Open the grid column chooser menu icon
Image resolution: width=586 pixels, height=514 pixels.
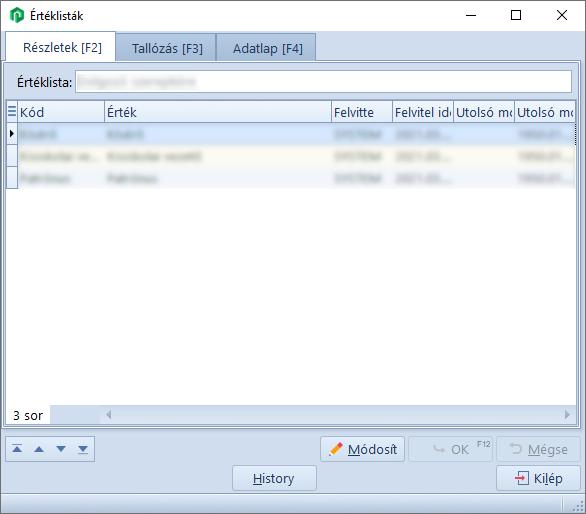(12, 111)
